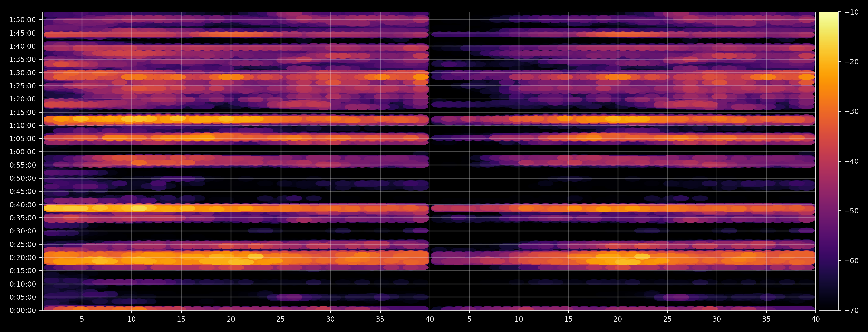Pick x-axis label 20 under the left heatmap
The image size is (868, 332).
(x=231, y=319)
